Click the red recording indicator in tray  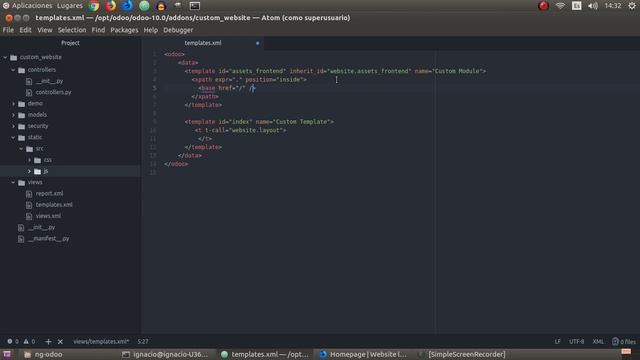tap(543, 6)
